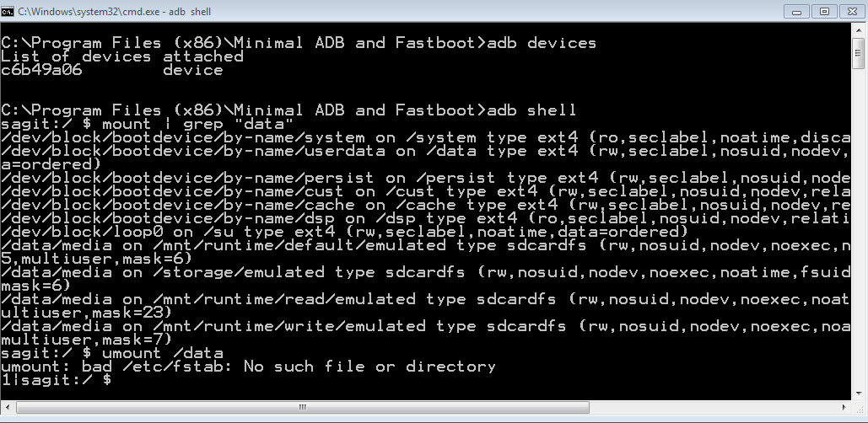Click the device serial c6b49a06

click(41, 70)
